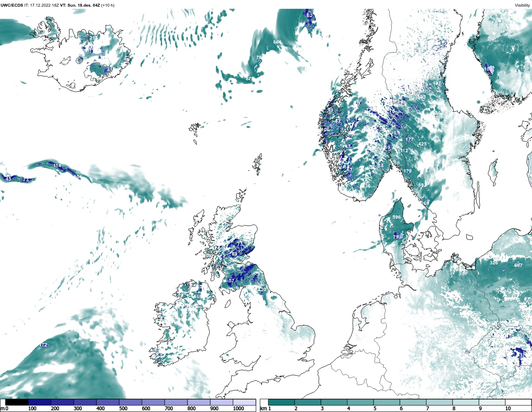
Task: Click the '179' value on the map
Action: click(x=407, y=171)
